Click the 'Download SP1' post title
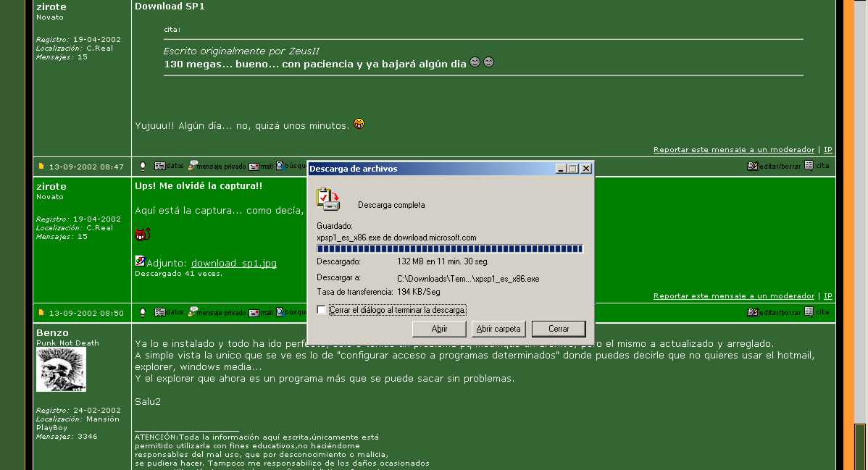Screen dimensions: 868x470 (170, 6)
